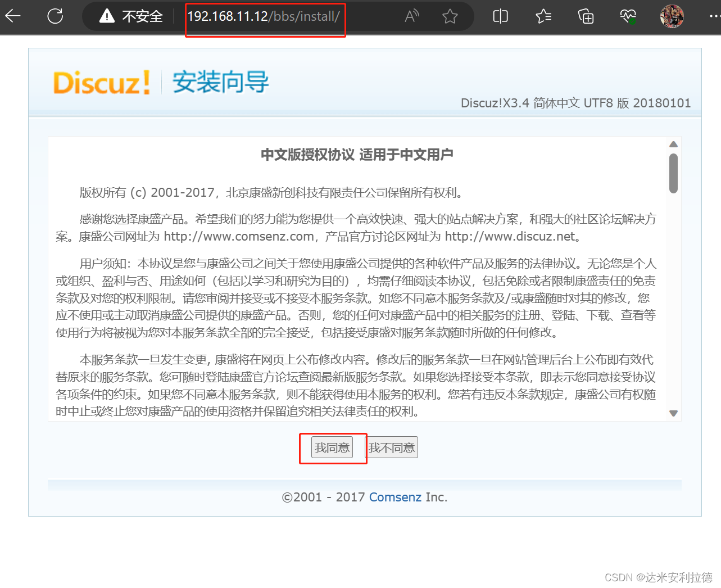Click the license scrollbar thumb
The height and width of the screenshot is (588, 721).
click(x=673, y=174)
